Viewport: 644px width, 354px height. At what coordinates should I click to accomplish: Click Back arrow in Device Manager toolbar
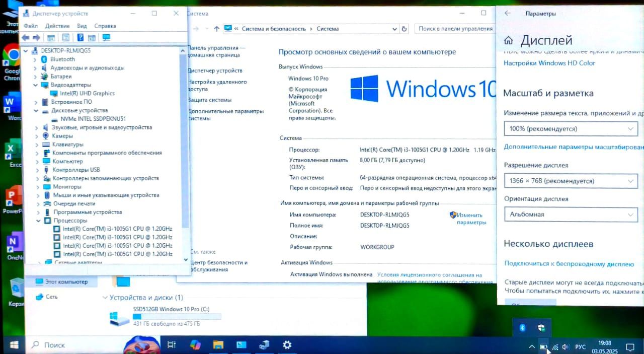[26, 37]
